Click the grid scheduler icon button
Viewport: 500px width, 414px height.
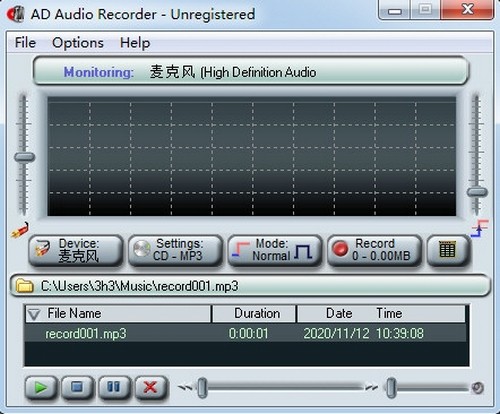(448, 251)
